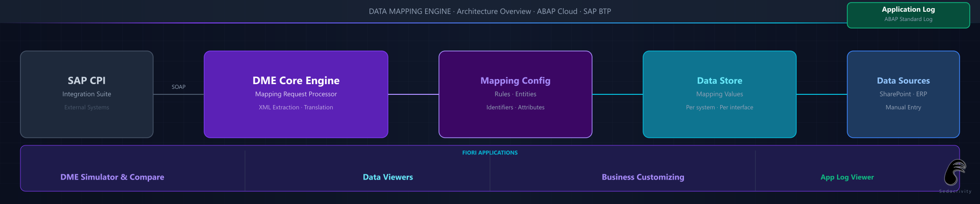Click the 'SharePoint · ERP' text
Screen dimensions: 980x204
pyautogui.click(x=903, y=94)
